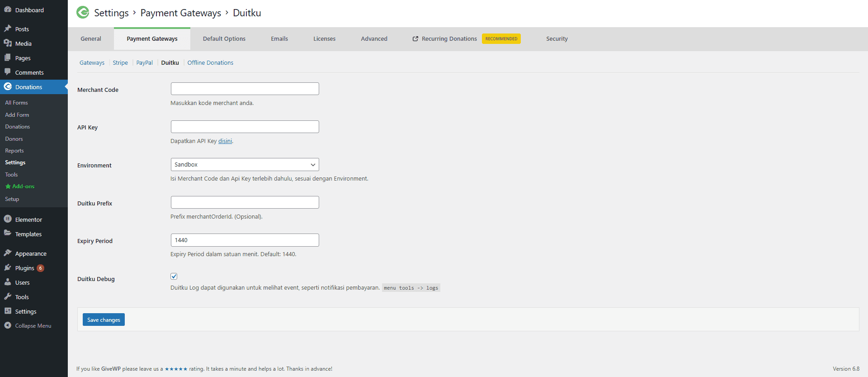Click the WordPress Settings icon at bottom

pos(8,311)
